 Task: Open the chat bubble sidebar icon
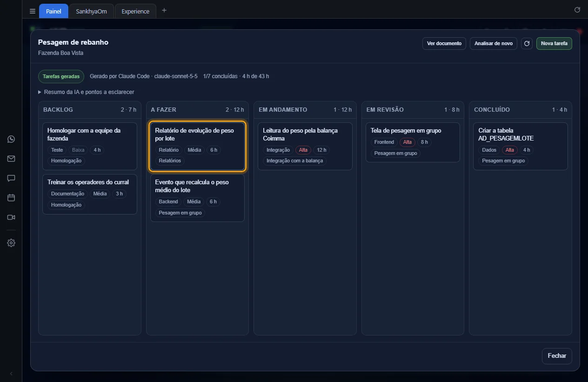pos(11,178)
